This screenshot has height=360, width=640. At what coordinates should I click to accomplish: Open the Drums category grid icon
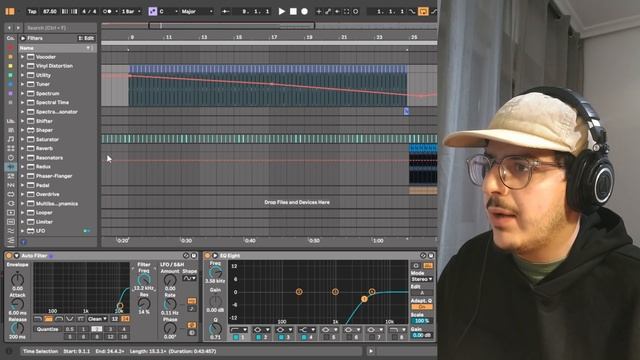click(11, 148)
